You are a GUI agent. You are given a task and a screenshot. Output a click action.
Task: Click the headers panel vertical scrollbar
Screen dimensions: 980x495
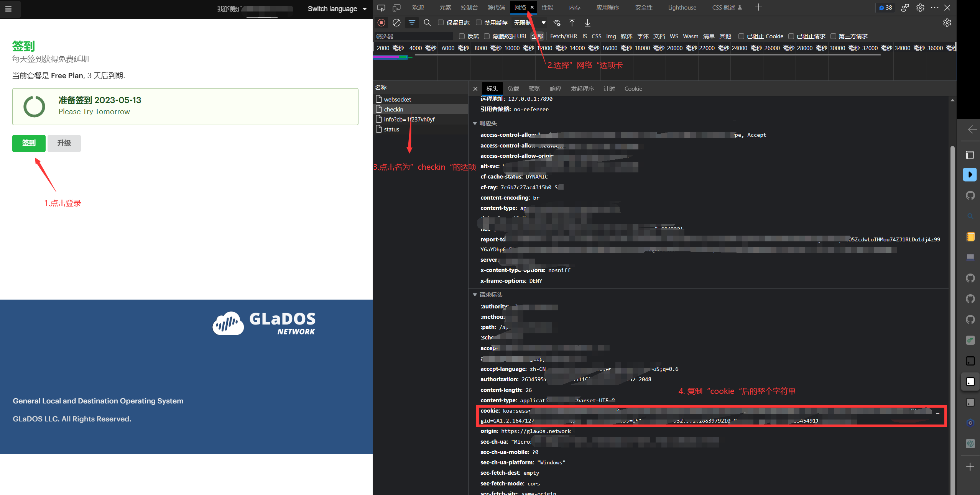click(952, 307)
